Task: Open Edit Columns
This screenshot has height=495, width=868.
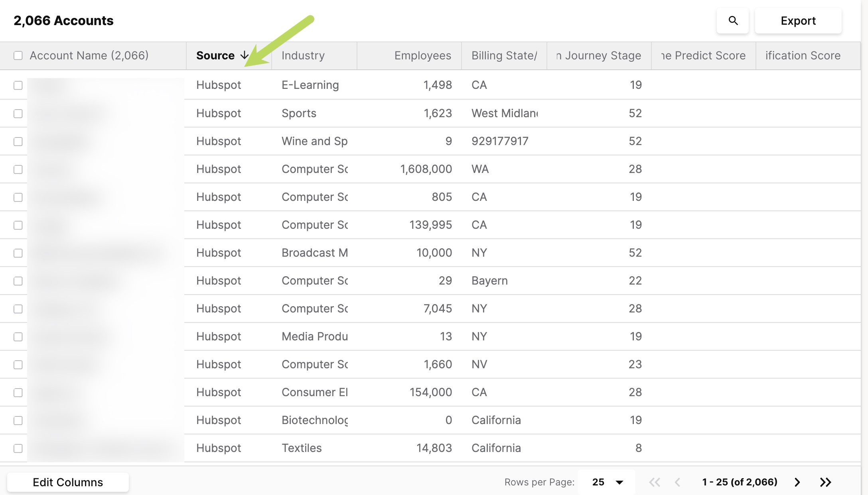Action: 68,482
